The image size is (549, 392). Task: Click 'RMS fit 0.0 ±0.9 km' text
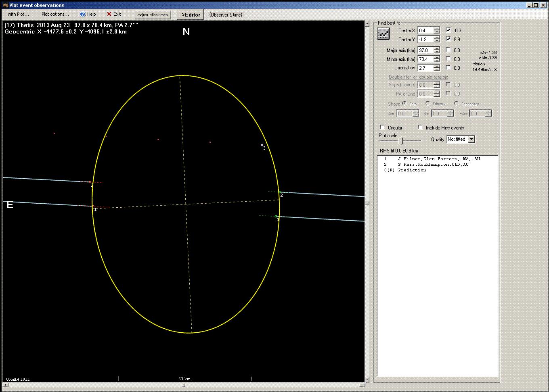click(399, 151)
